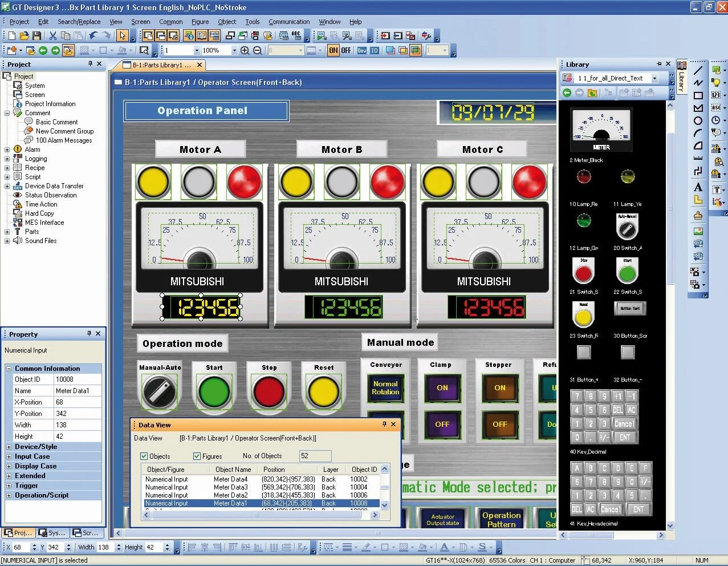Viewport: 728px width, 566px height.
Task: Toggle the ON state display button
Action: 334,50
